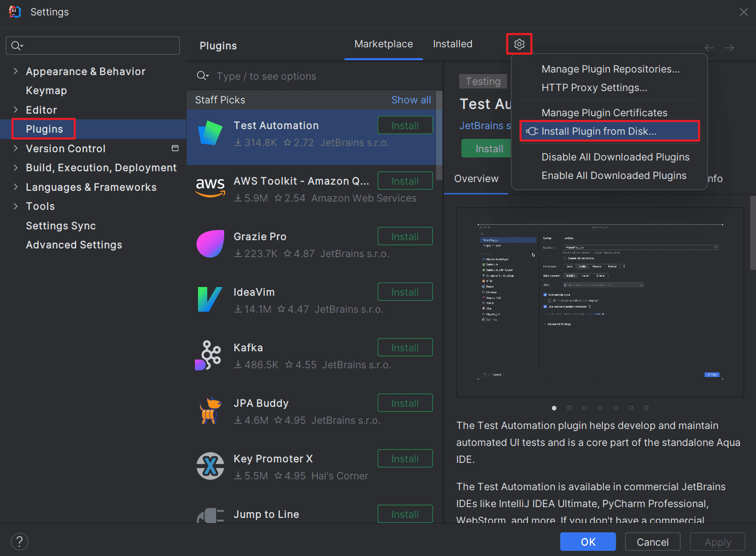The image size is (756, 556).
Task: Open the plugins gear options menu
Action: pos(519,44)
